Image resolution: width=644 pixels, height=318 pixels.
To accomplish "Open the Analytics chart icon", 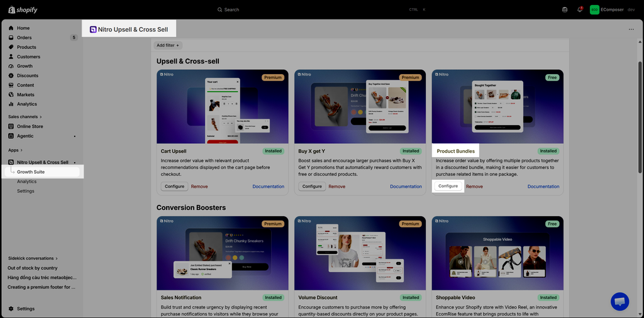I will (11, 104).
